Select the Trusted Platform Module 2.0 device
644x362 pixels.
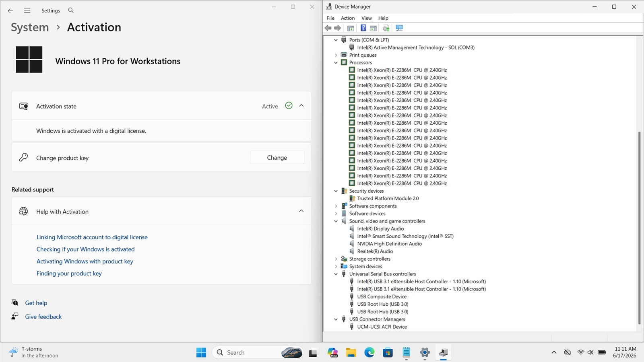[x=388, y=199]
